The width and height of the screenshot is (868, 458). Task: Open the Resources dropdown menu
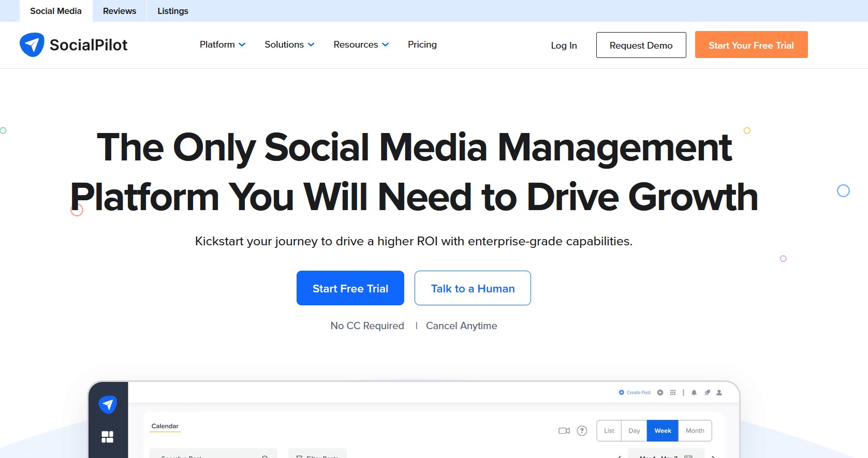(x=361, y=45)
